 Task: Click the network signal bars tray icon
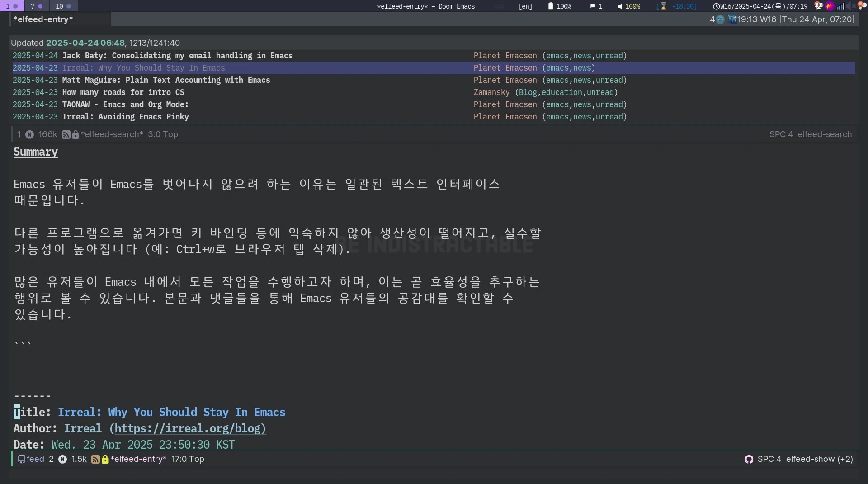(840, 6)
